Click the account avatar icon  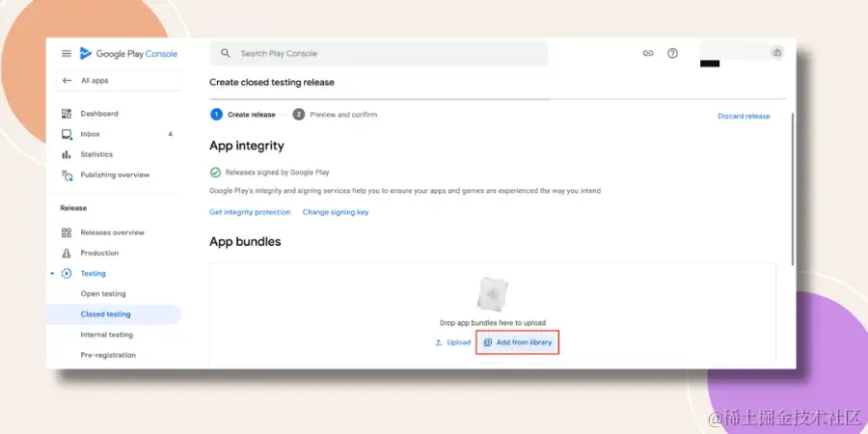pos(777,53)
